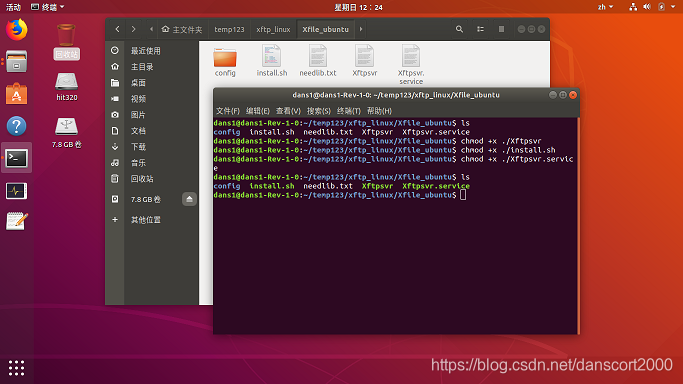Open the Help icon in the dock

point(17,126)
